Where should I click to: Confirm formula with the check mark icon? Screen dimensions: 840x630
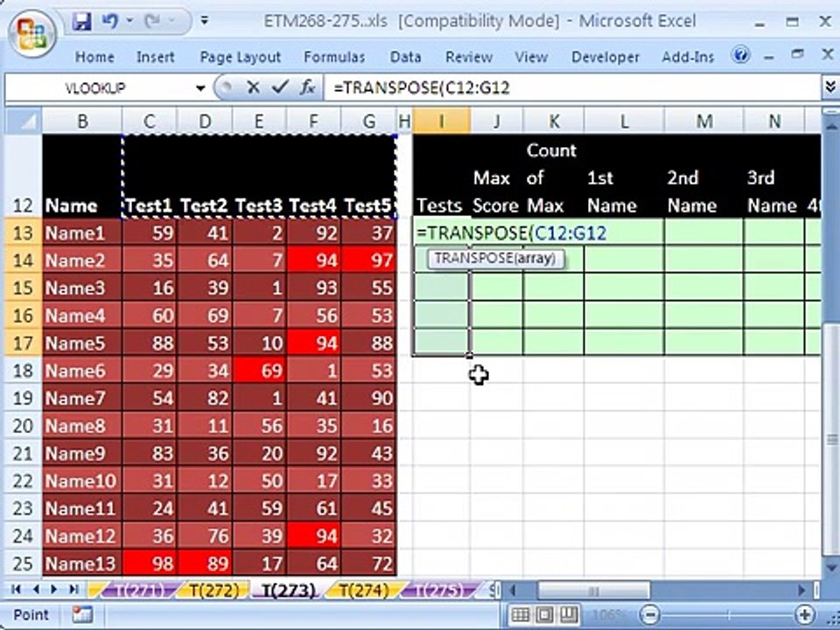(280, 87)
